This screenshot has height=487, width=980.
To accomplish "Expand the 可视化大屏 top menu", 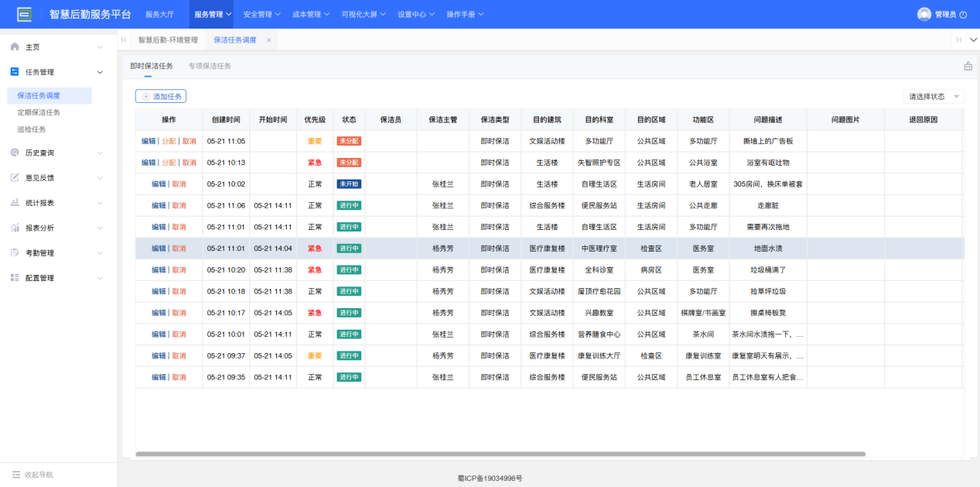I will coord(364,14).
